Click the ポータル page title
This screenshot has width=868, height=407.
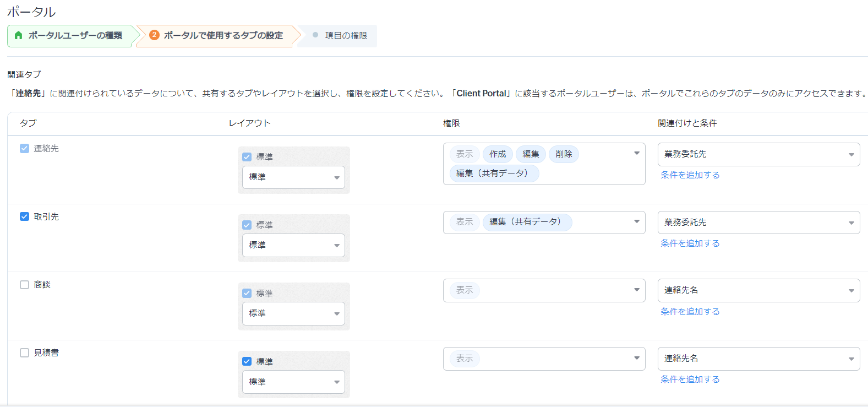(x=31, y=12)
